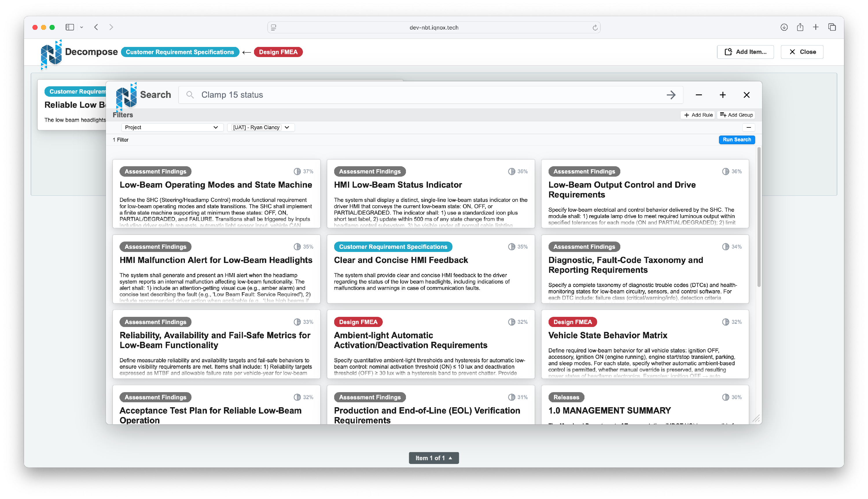Submit search with the arrow icon
Screen dimensions: 868x499
(x=671, y=95)
